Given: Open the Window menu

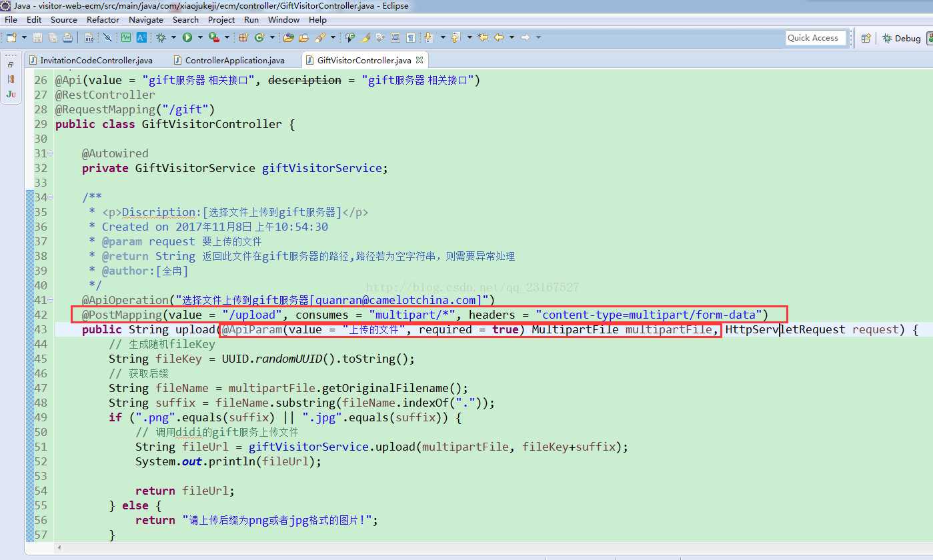Looking at the screenshot, I should [284, 19].
